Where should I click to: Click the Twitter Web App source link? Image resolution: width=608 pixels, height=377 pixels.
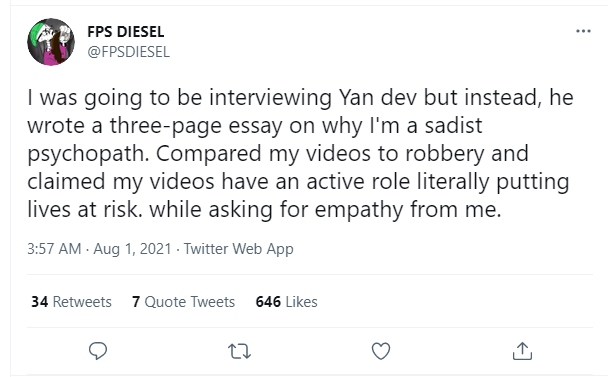(x=238, y=249)
